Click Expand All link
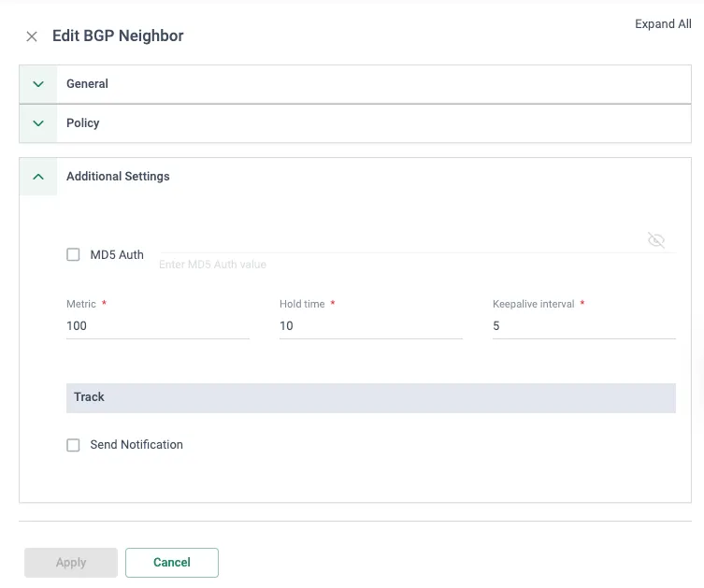704x588 pixels. tap(663, 23)
